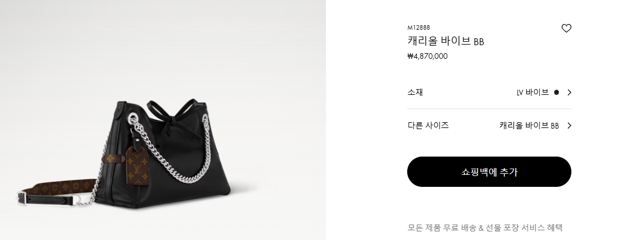Click the M12888 product code
This screenshot has height=240, width=644.
(x=419, y=27)
